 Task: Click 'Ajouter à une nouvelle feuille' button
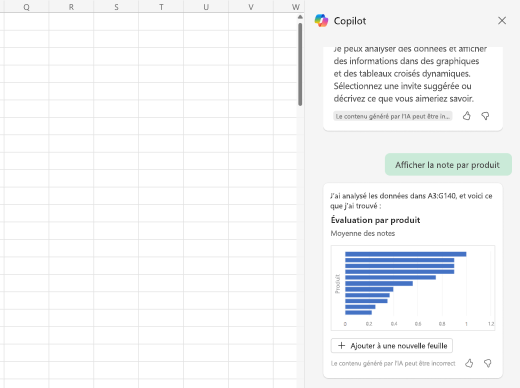392,346
